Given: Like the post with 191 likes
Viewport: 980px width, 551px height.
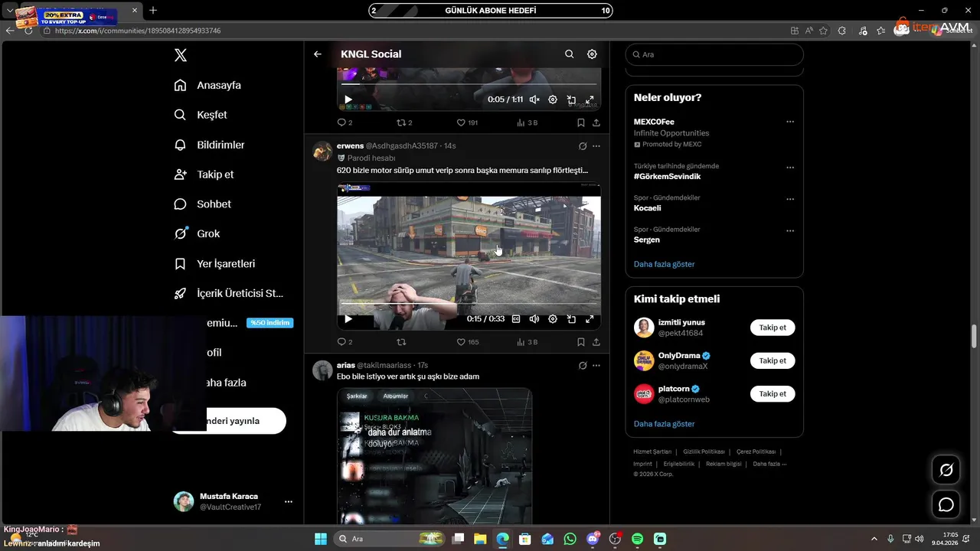Looking at the screenshot, I should click(x=467, y=122).
